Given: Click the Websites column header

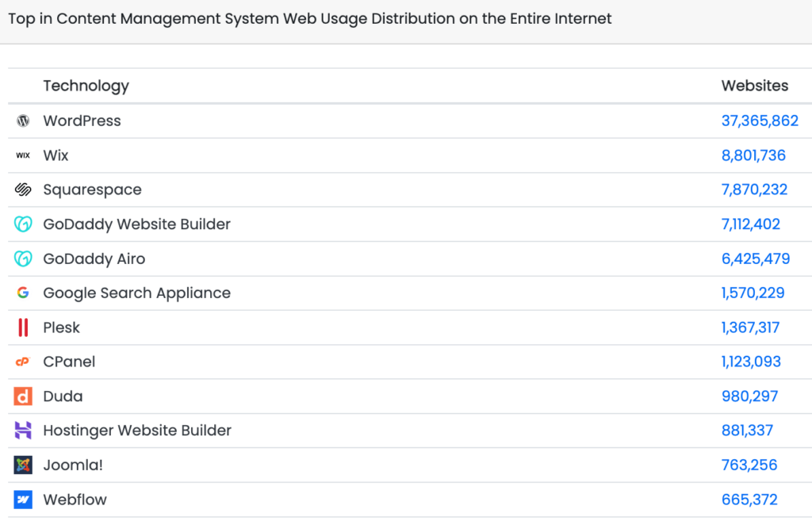Looking at the screenshot, I should [755, 86].
